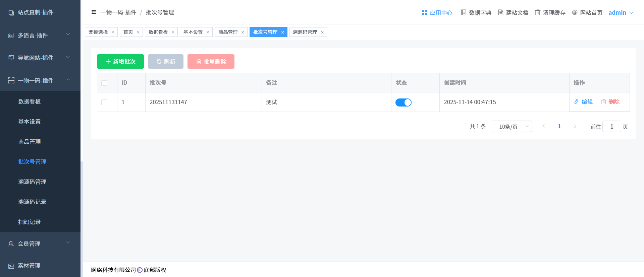Check the select-all checkbox in table header
The width and height of the screenshot is (644, 277).
click(x=104, y=83)
